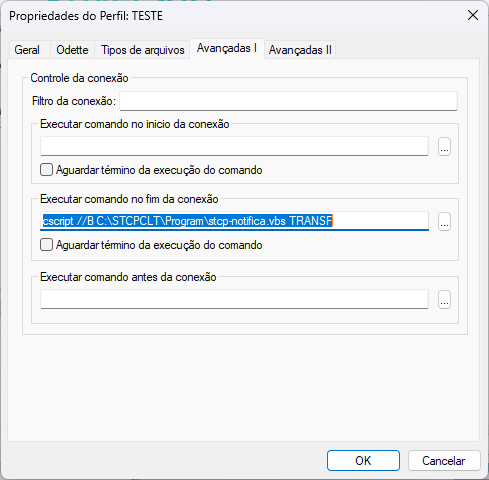Viewport: 489px width, 480px height.
Task: Select the Tipos de arquivos tab
Action: point(143,50)
